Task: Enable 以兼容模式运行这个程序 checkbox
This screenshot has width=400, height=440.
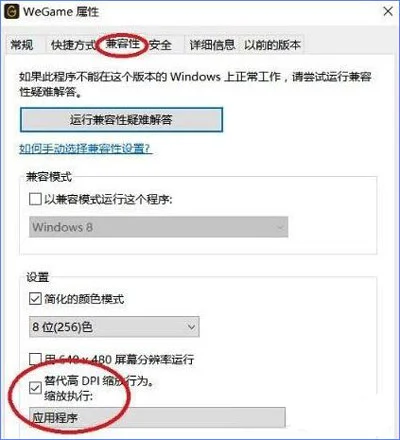Action: [x=35, y=199]
